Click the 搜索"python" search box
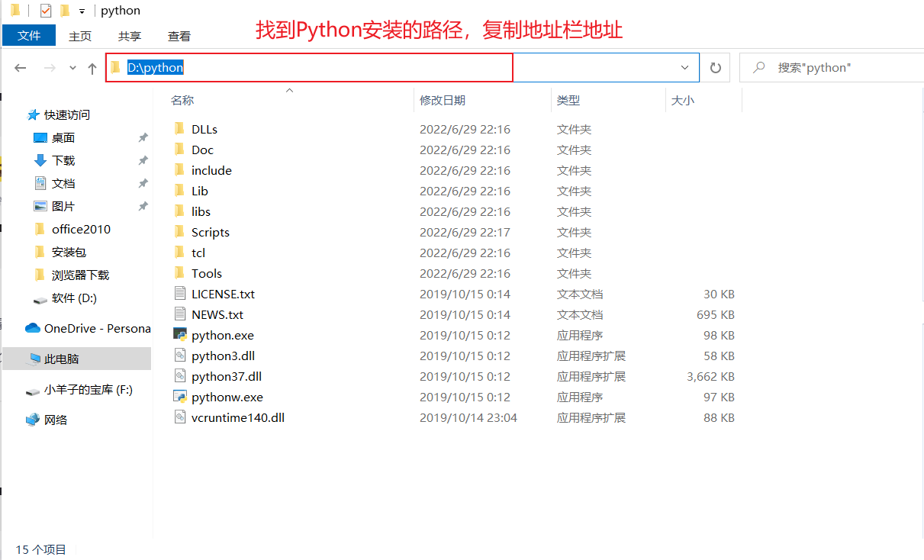The height and width of the screenshot is (560, 924). (x=832, y=67)
